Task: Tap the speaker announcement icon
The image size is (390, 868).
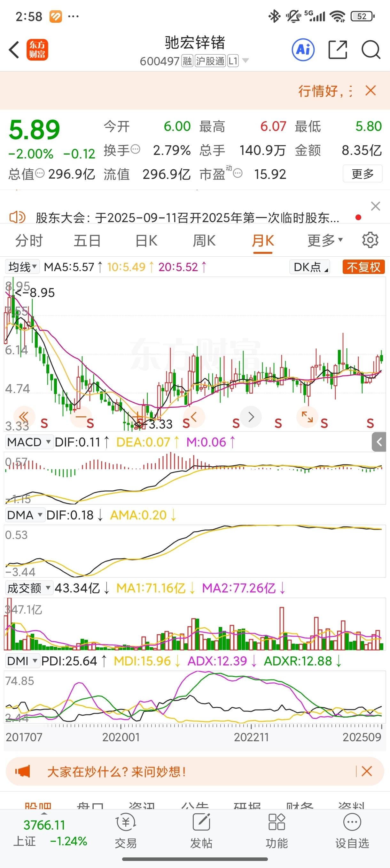Action: 17,217
